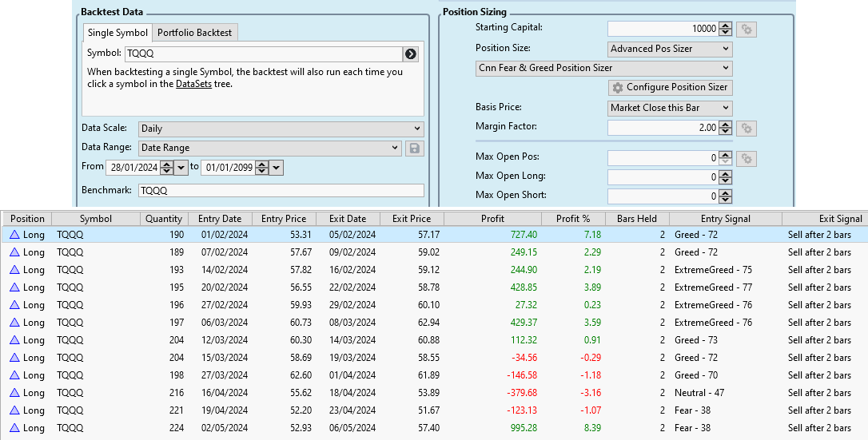Sort trades by the Profit % column header
The image size is (868, 440).
point(572,219)
